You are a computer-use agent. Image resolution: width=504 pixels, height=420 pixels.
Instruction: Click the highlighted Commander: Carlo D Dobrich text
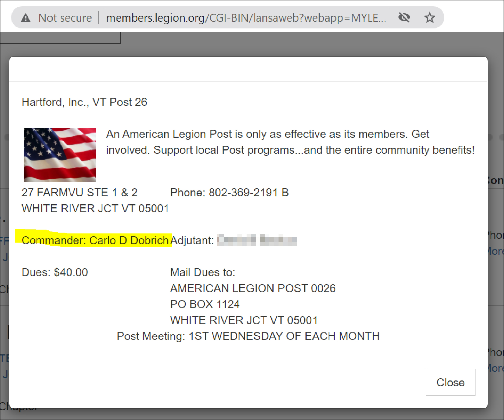click(95, 240)
